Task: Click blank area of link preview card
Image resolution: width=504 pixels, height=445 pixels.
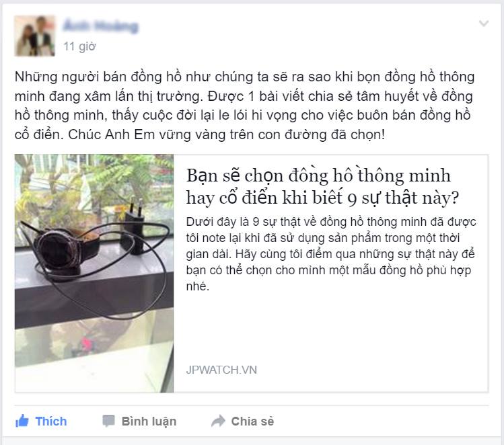Action: tap(331, 331)
